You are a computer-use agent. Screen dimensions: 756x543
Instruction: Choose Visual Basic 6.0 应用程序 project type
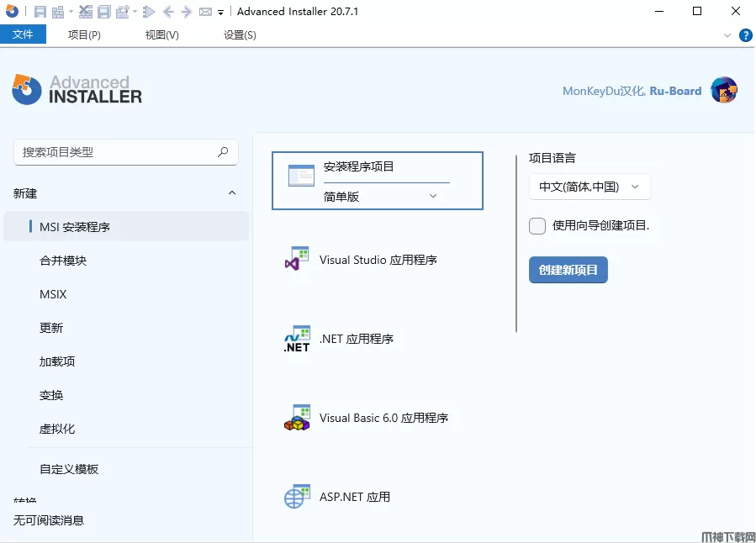point(383,419)
